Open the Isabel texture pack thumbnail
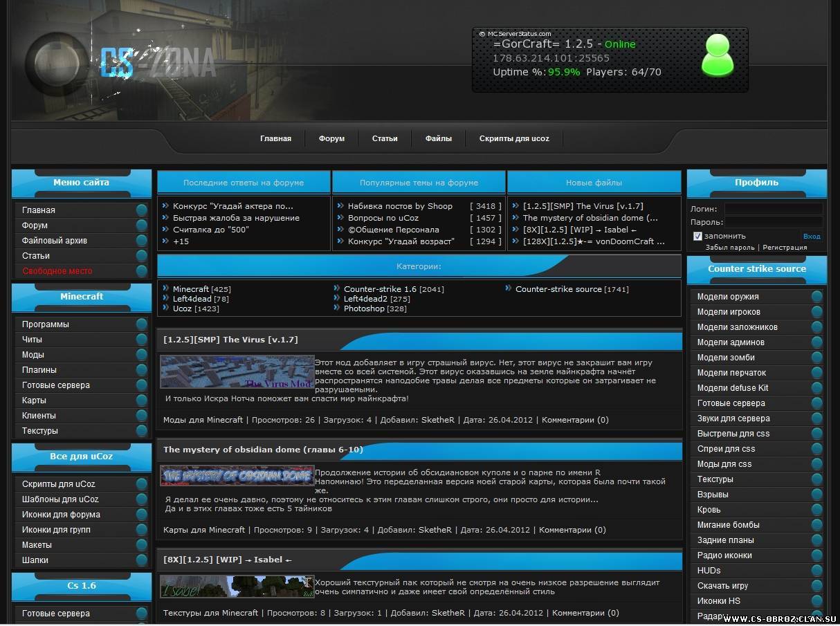The image size is (840, 626). pos(237,587)
